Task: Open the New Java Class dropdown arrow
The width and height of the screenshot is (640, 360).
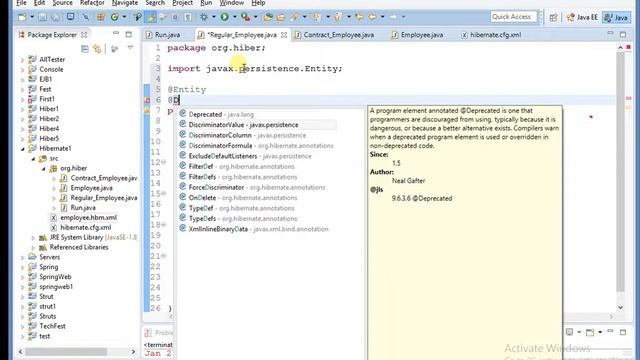Action: point(124,17)
